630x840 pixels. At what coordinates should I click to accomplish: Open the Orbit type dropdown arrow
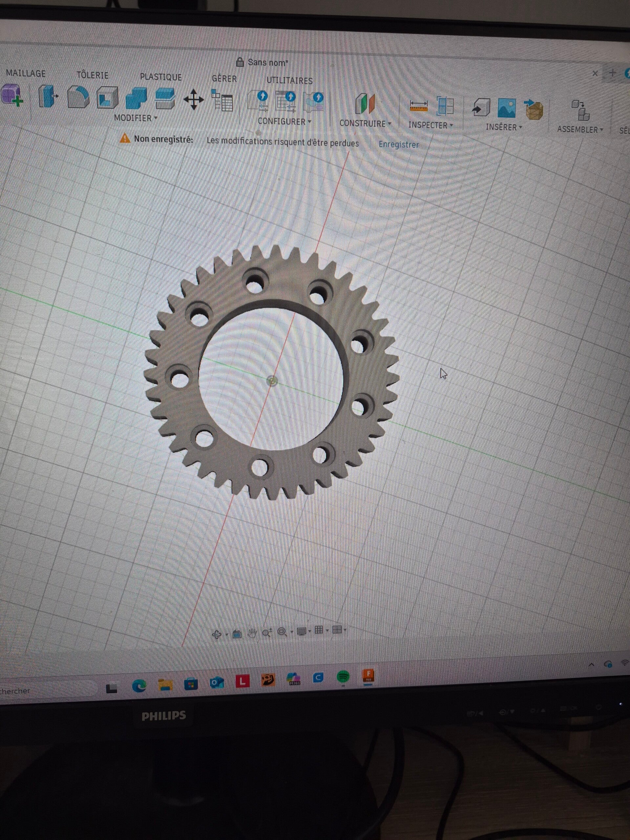(227, 635)
